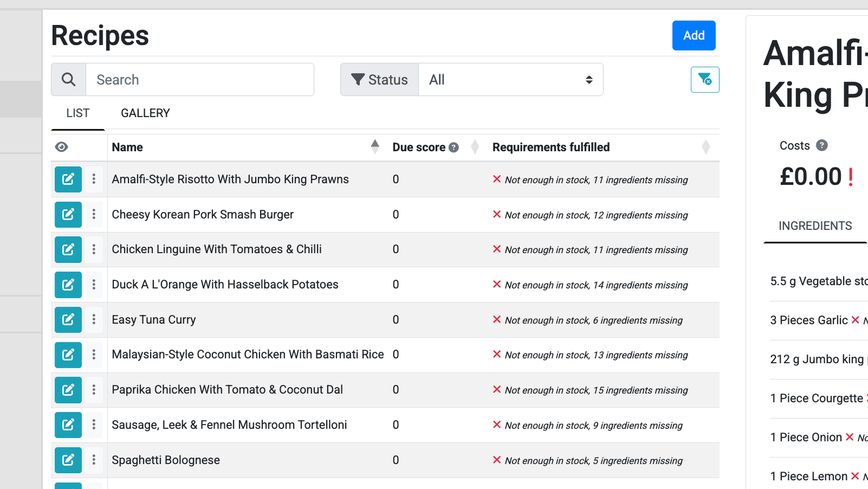The height and width of the screenshot is (489, 868).
Task: Click '212 g Jumbo king' ingredient
Action: tap(817, 359)
